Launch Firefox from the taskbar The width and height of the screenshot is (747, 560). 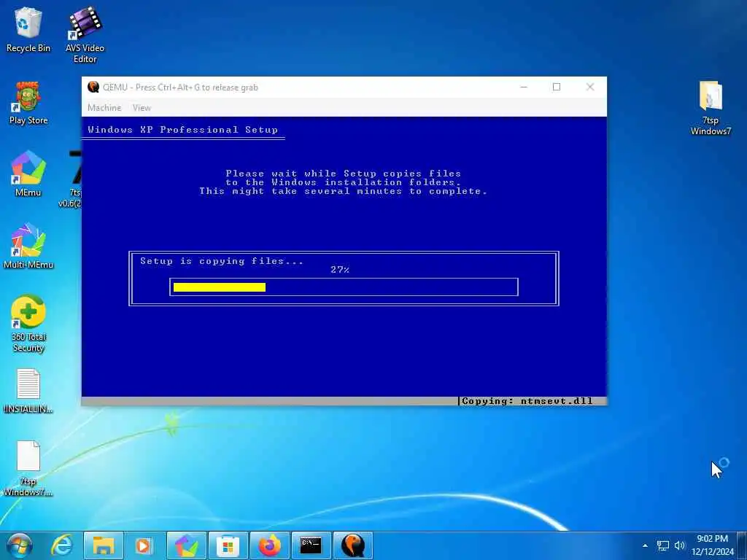270,545
